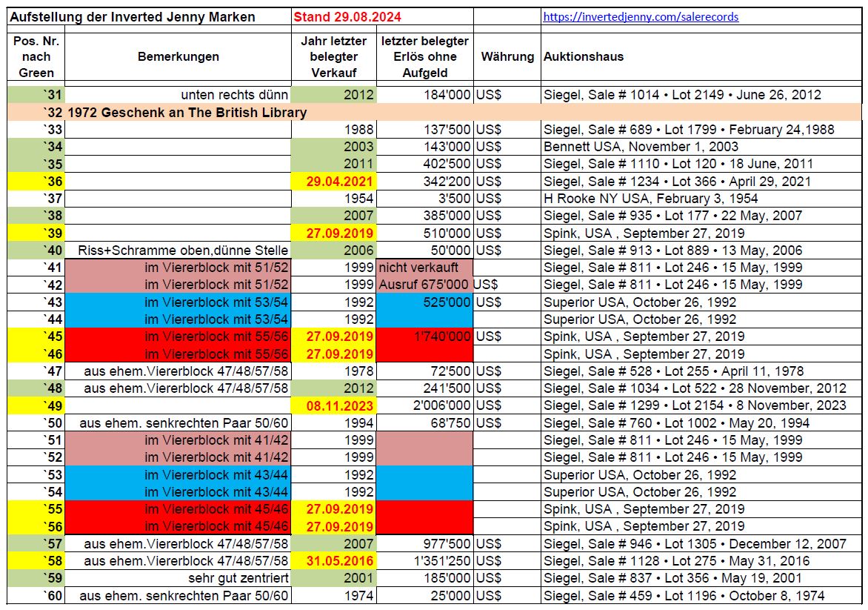
Task: Select the 'unten rechts dünn' remark cell
Action: (x=233, y=95)
